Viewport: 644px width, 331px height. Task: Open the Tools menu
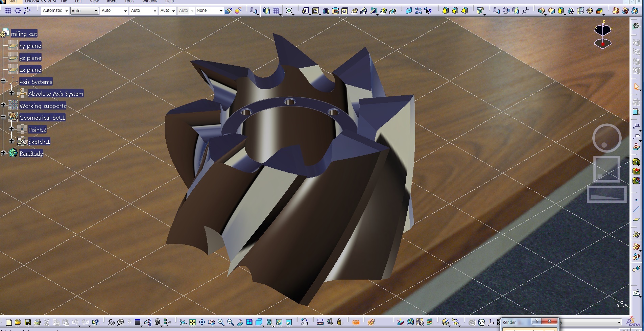(x=129, y=1)
